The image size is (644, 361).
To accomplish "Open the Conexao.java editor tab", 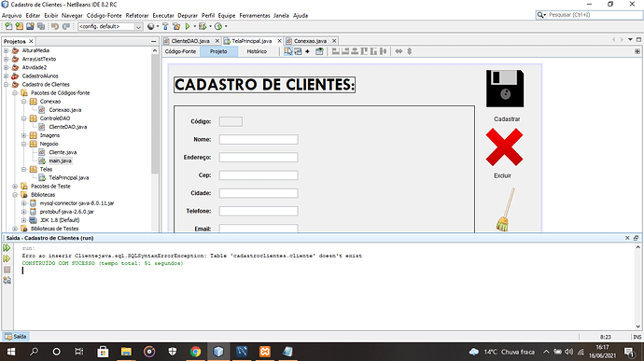I will [x=310, y=41].
